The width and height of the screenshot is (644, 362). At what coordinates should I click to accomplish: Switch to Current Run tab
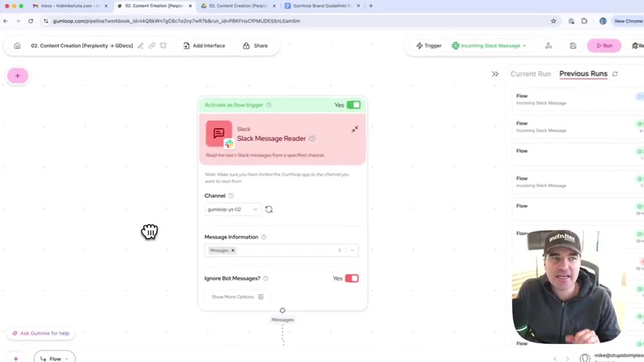click(x=530, y=74)
